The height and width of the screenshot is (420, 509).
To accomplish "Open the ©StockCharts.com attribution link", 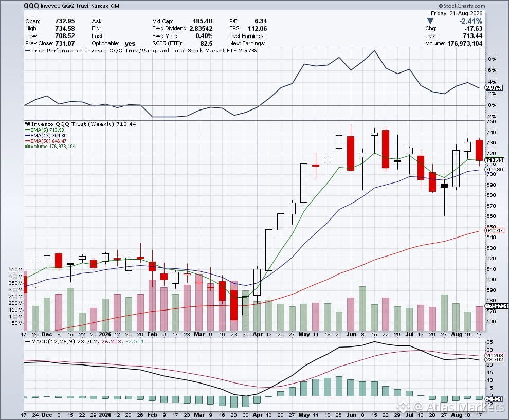I will 462,6.
